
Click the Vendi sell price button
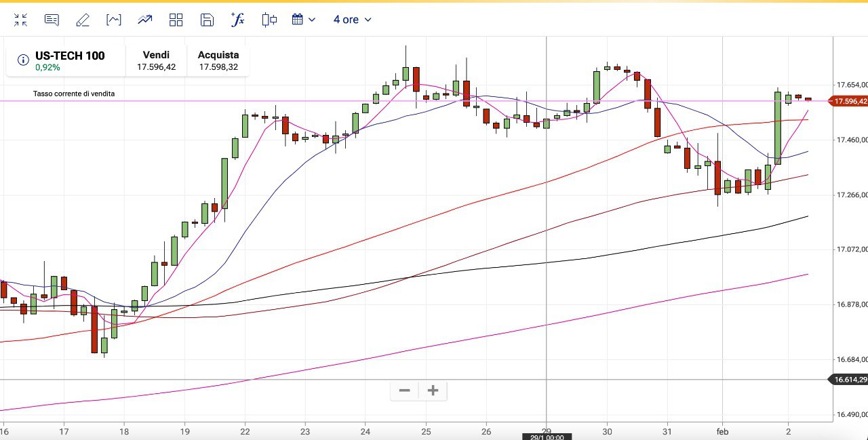(x=156, y=60)
